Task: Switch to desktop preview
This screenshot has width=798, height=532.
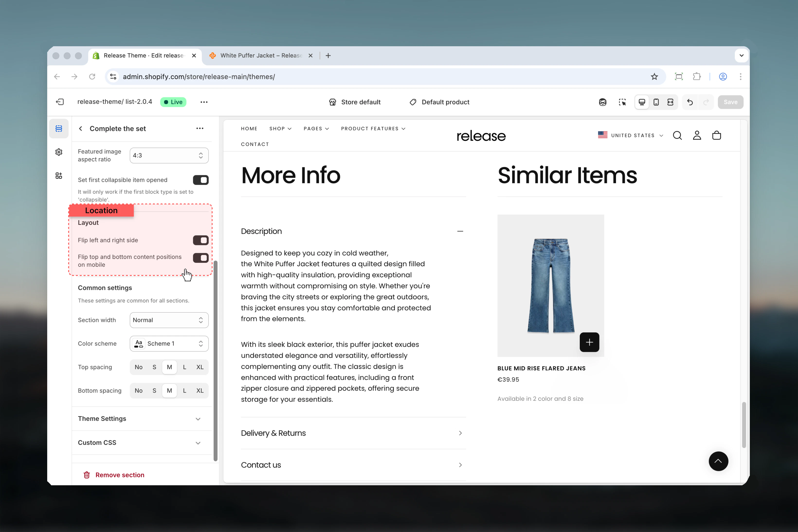Action: coord(642,102)
